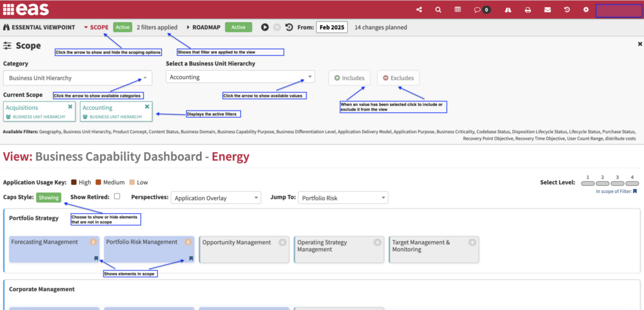Click the bookmark icon on Portfolio Risk Management

point(191,259)
